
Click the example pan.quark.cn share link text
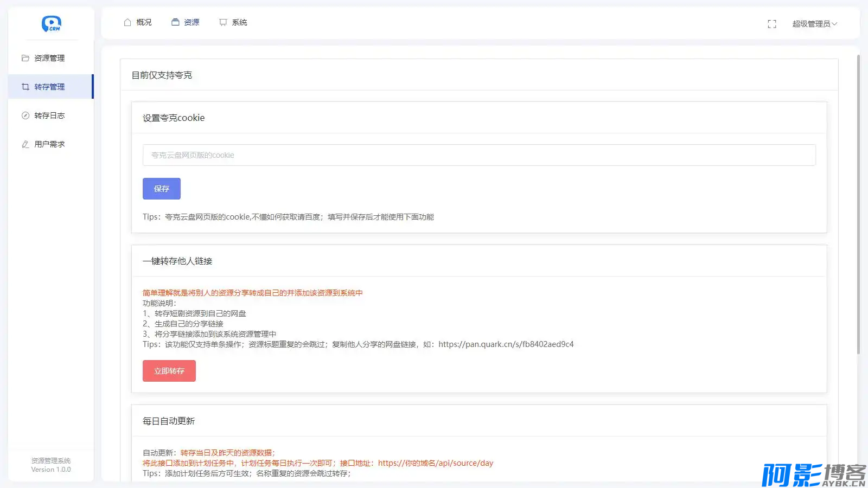pyautogui.click(x=506, y=344)
